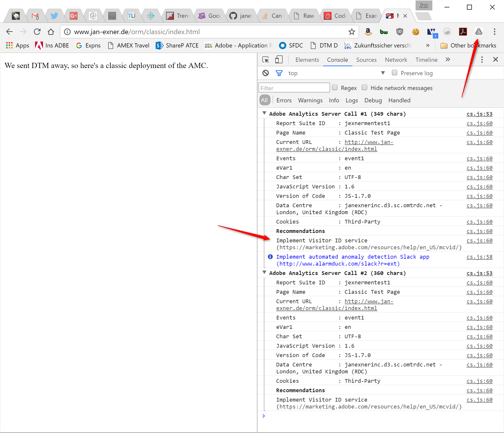Open the top context dropdown

[x=383, y=73]
